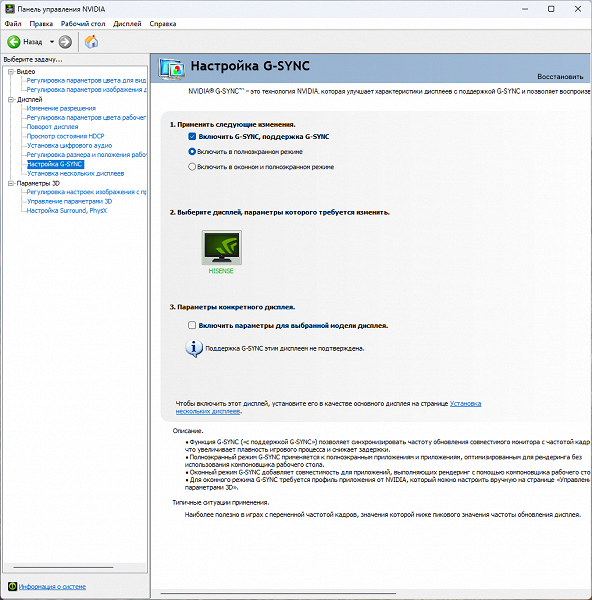Click the HISENSE display monitor icon
The width and height of the screenshot is (592, 600).
tap(222, 247)
